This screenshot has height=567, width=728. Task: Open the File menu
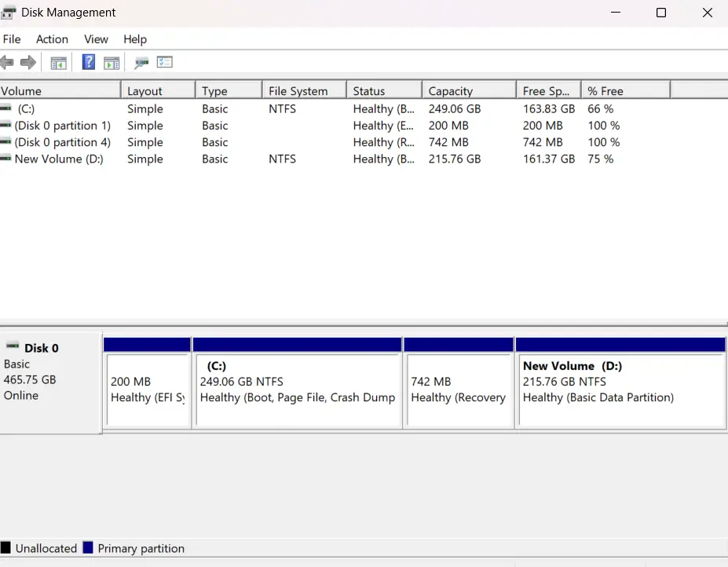pos(12,39)
